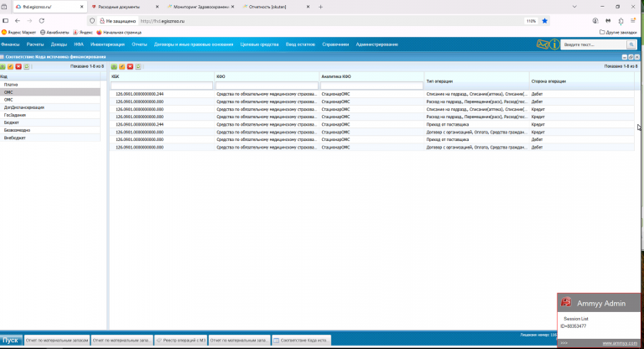
Task: Switch to Соответствие Кода taskbar window
Action: tap(301, 341)
